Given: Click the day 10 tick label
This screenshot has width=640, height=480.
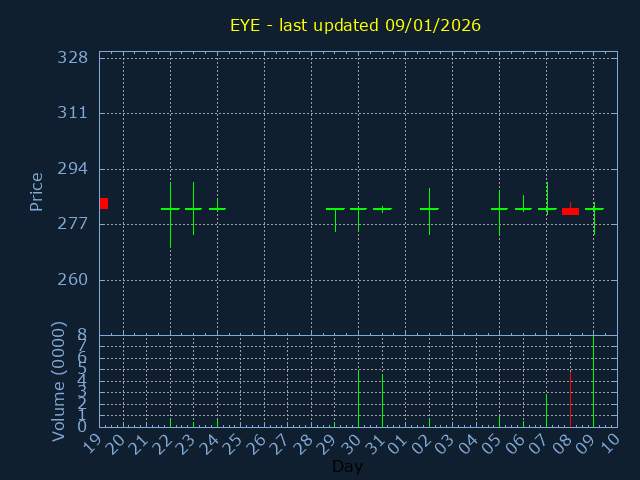Looking at the screenshot, I should pos(611,445).
